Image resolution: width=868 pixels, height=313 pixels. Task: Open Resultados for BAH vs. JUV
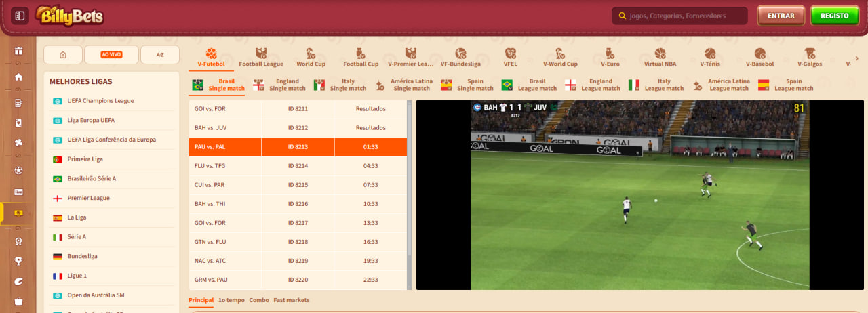(x=370, y=127)
